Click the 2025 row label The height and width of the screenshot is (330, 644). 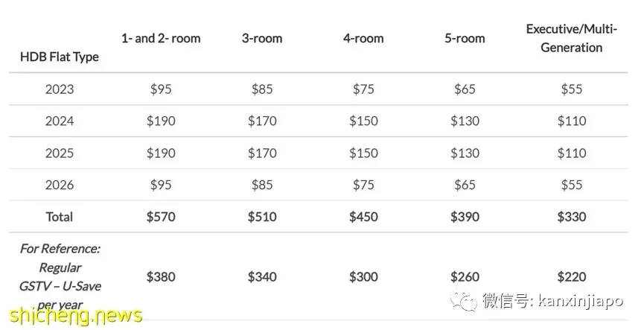pyautogui.click(x=60, y=153)
